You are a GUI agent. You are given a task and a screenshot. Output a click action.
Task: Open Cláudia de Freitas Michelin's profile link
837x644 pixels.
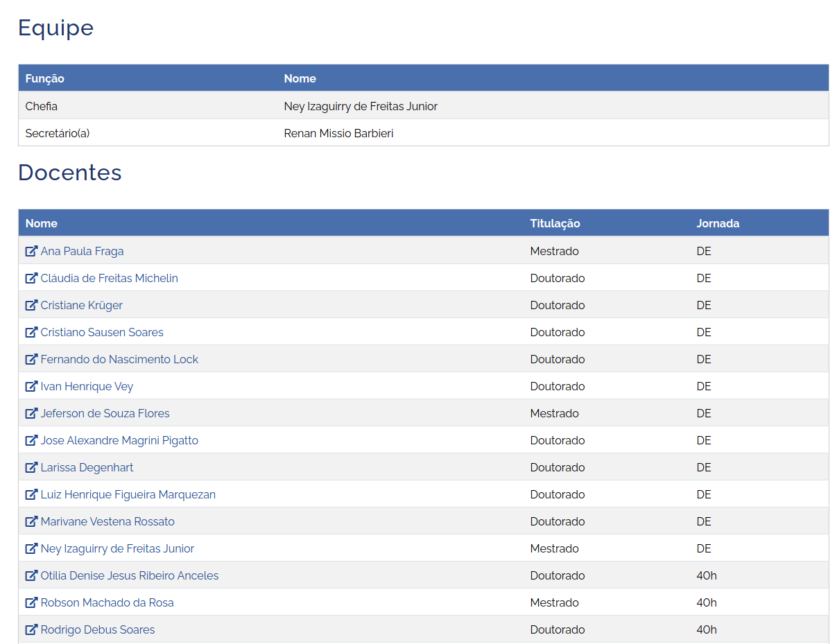109,278
